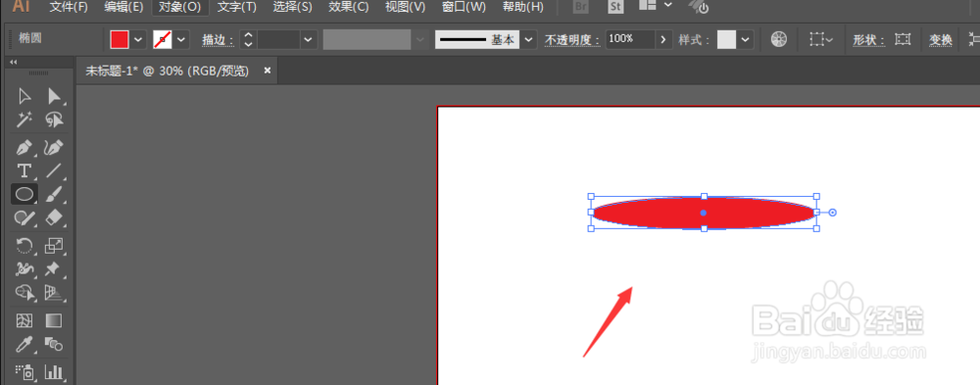Image resolution: width=980 pixels, height=385 pixels.
Task: Select the Shape Builder tool
Action: tap(24, 292)
